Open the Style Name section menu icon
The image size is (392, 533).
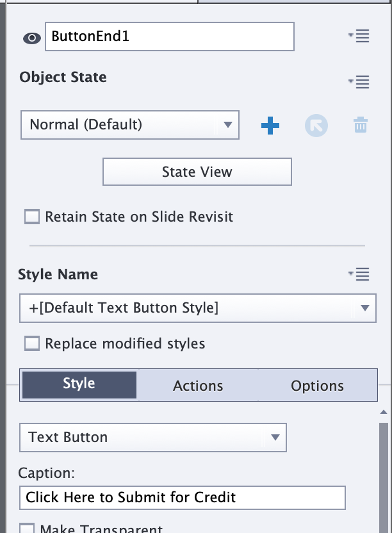[359, 274]
